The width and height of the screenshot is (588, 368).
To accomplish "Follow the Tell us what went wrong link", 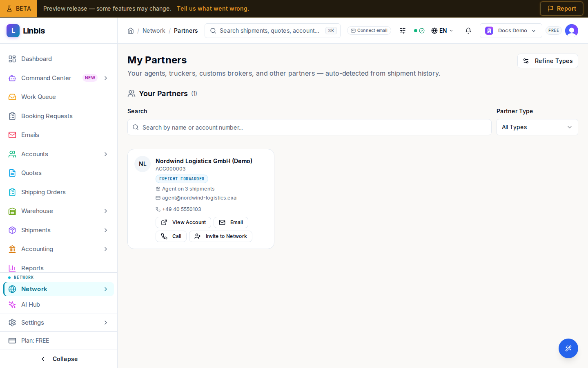I will [213, 9].
